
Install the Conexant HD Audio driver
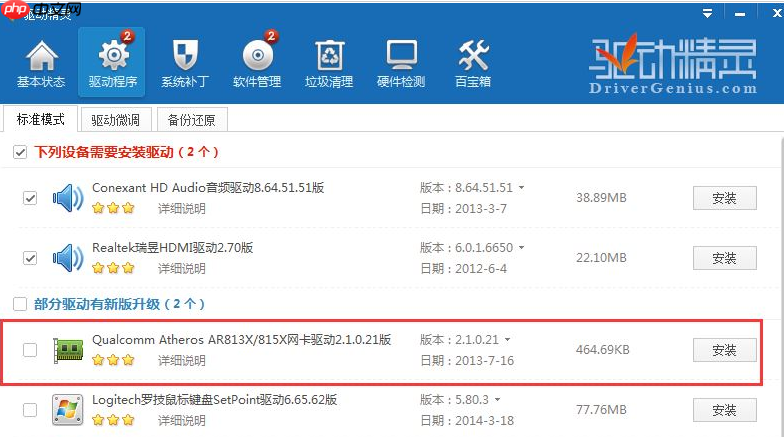(724, 198)
